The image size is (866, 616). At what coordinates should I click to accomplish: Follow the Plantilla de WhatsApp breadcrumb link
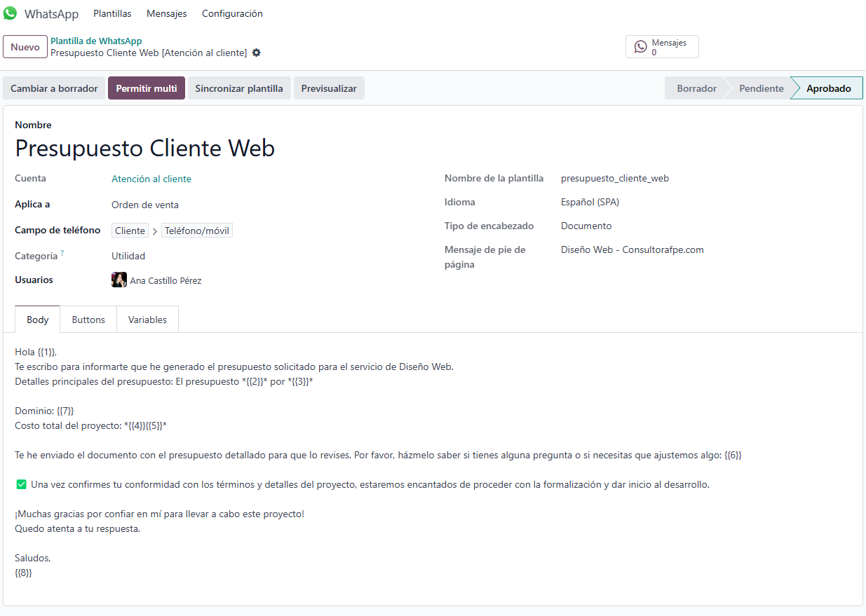tap(96, 41)
